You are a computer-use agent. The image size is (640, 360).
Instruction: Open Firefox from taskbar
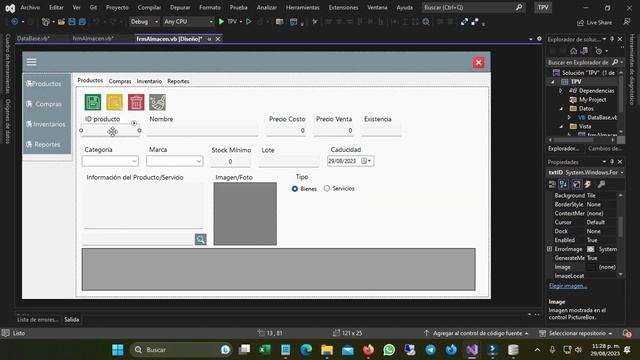(x=368, y=350)
